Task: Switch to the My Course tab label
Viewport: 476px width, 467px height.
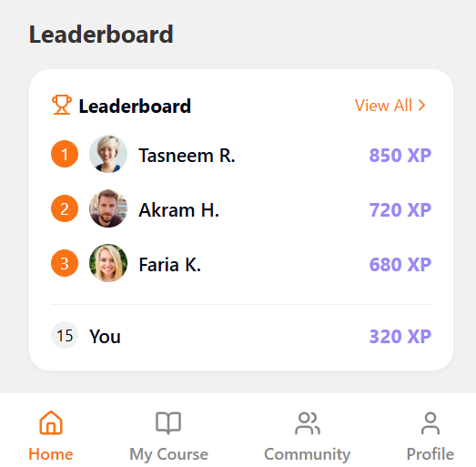Action: point(168,454)
